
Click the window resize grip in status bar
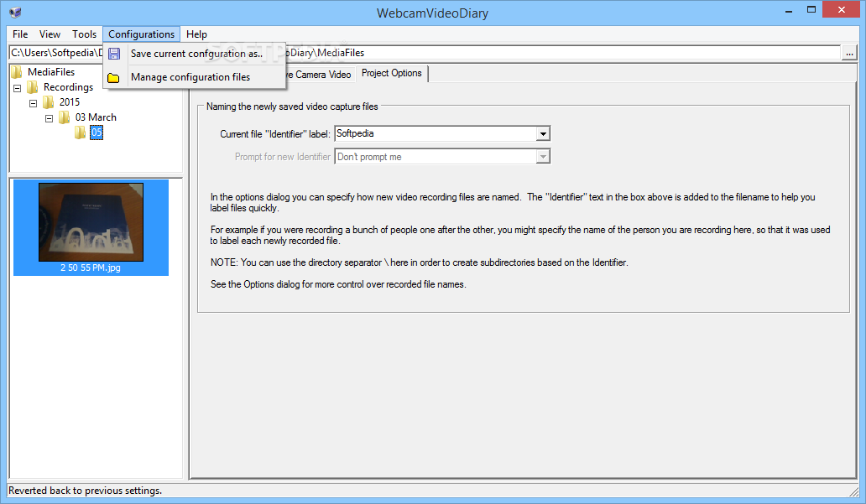tap(854, 491)
